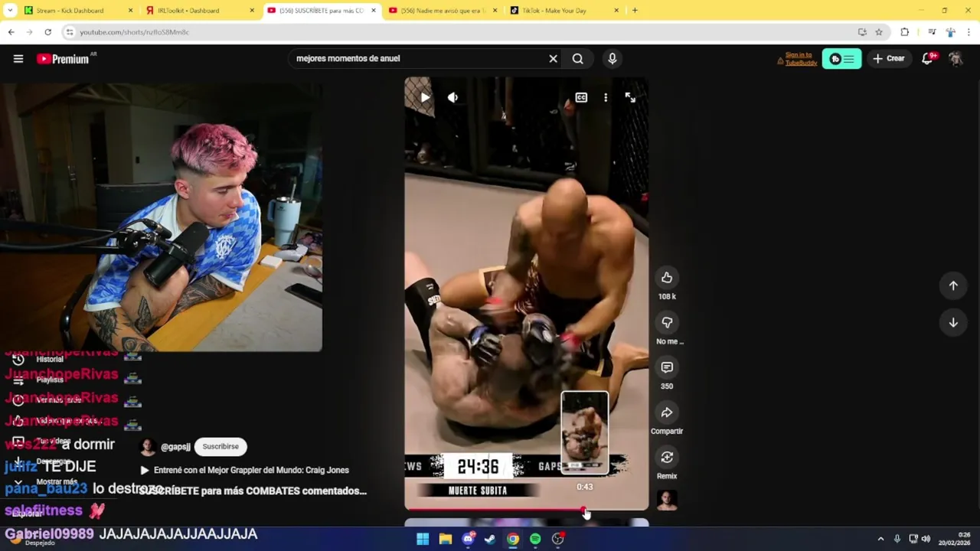The image size is (980, 551).
Task: Reload the current page
Action: pyautogui.click(x=47, y=32)
